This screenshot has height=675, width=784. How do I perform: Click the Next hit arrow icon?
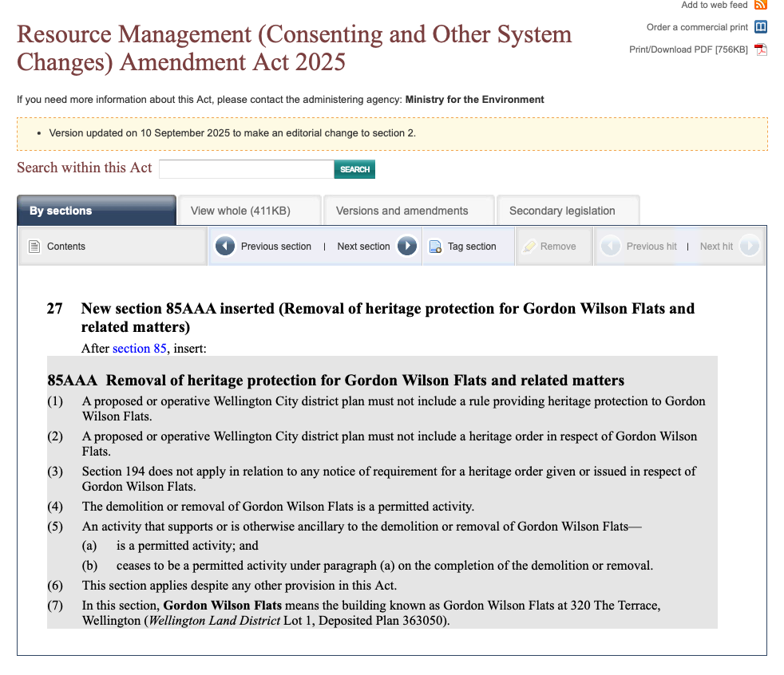[749, 247]
